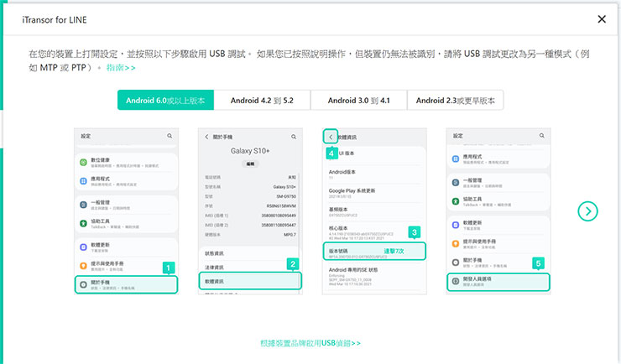The width and height of the screenshot is (621, 364).
Task: Click the 關於手機 icon highlighted as step 1
Action: click(x=84, y=283)
